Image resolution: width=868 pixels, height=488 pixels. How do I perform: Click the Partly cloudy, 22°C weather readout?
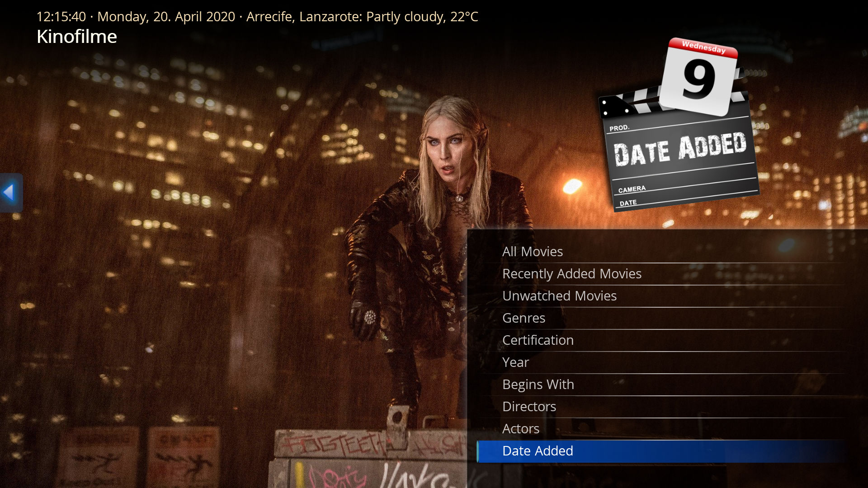tap(422, 17)
